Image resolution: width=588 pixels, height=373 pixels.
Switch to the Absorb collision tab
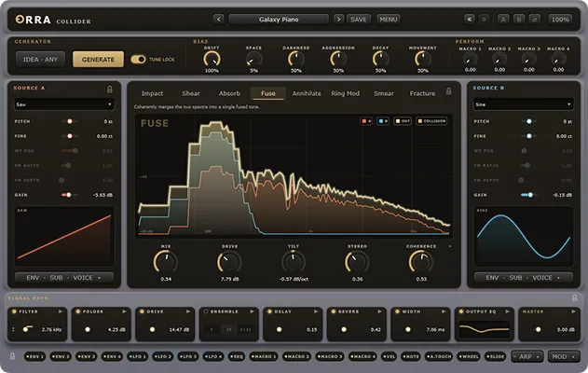229,93
